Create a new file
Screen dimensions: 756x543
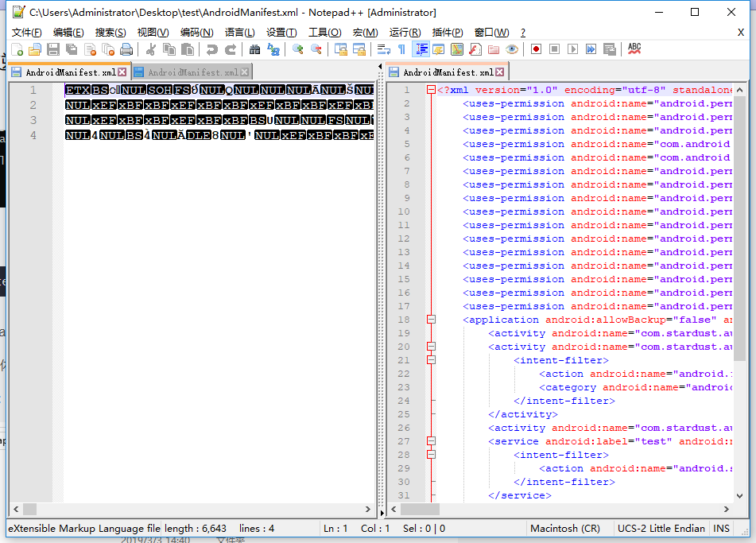pyautogui.click(x=17, y=48)
